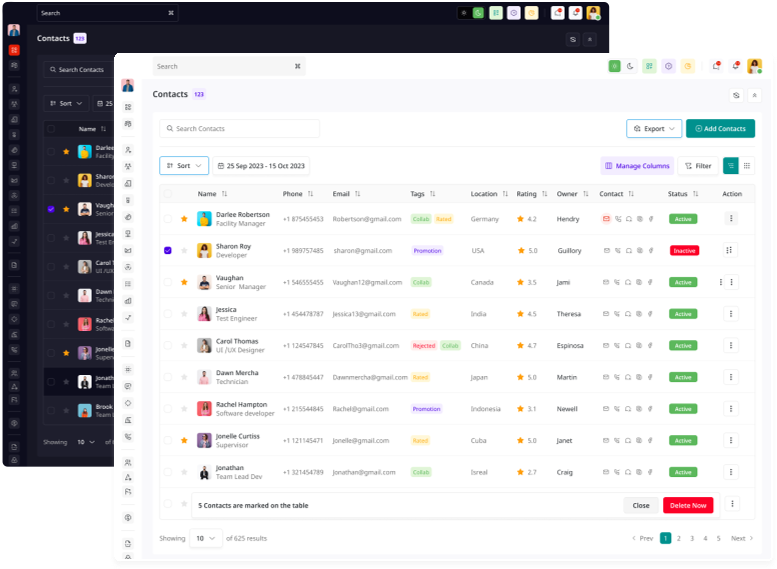
Task: Open the three-dot action menu for Darlee Robertson
Action: 731,219
